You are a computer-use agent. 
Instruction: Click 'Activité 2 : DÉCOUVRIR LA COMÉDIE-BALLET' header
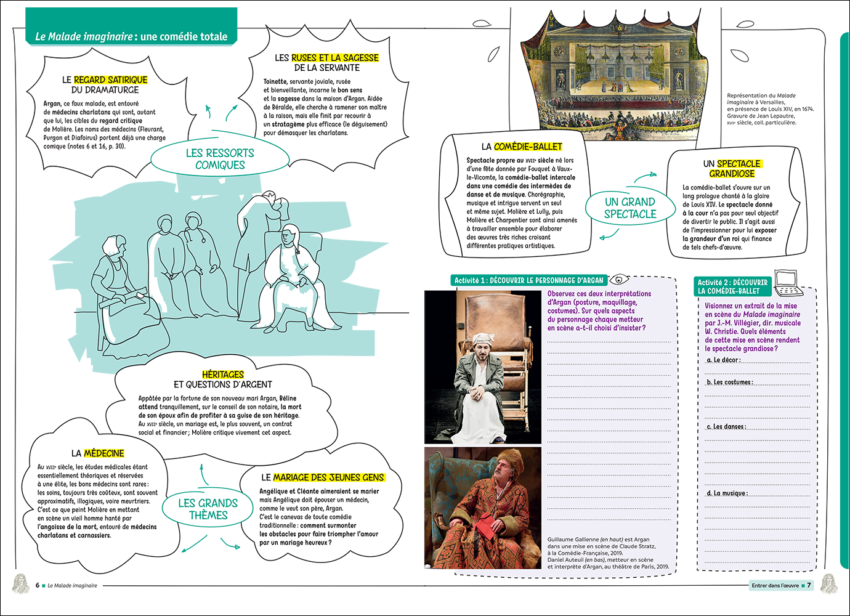coord(732,286)
